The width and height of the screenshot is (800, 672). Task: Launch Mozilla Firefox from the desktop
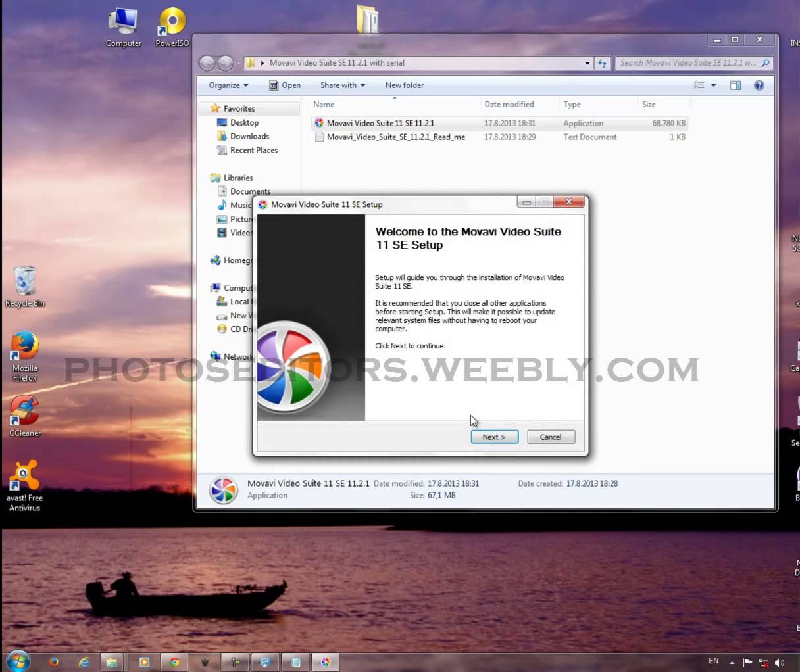[x=25, y=356]
